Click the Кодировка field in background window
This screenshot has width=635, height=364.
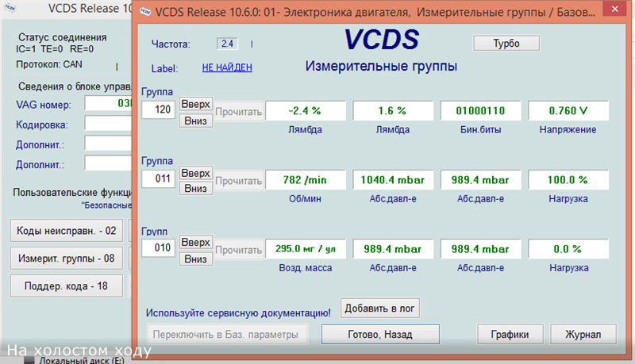click(x=109, y=123)
